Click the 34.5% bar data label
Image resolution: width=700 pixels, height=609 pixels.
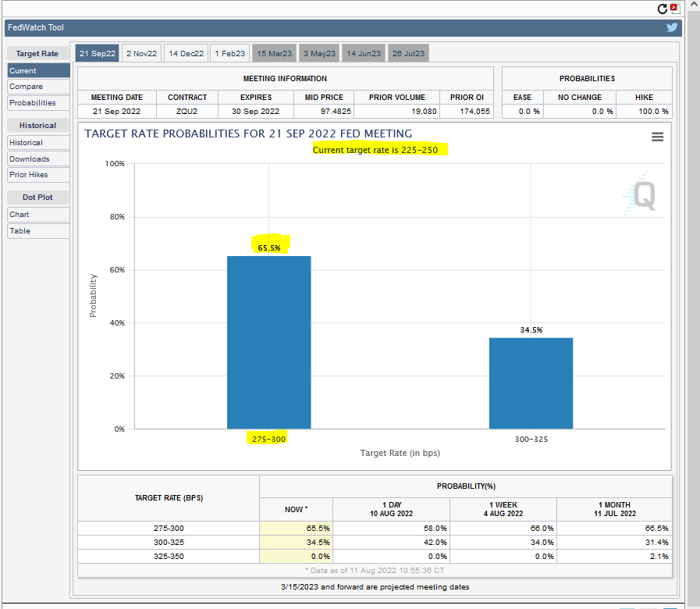[531, 330]
